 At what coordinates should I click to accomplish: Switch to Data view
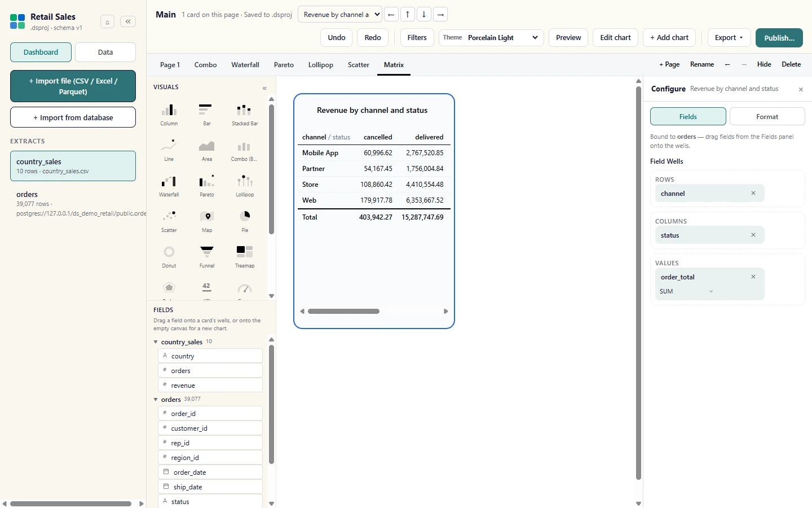click(105, 52)
